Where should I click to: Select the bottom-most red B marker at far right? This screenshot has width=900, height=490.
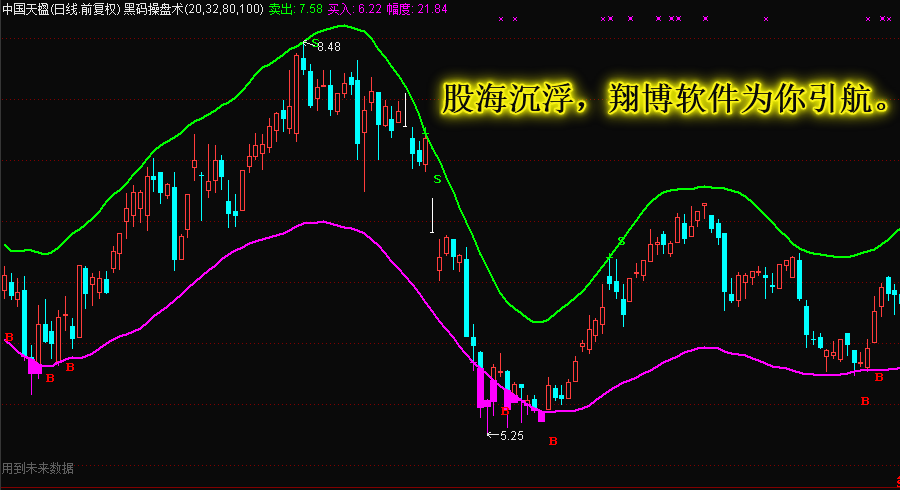pyautogui.click(x=865, y=401)
